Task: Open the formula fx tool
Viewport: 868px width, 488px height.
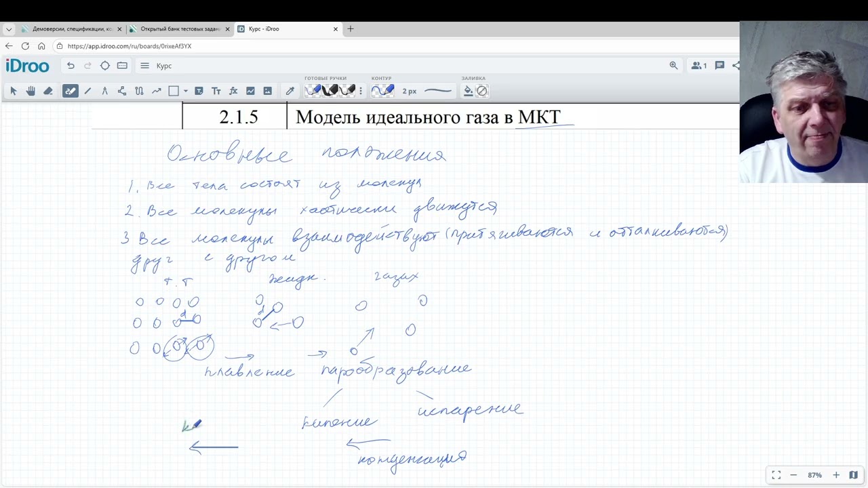Action: coord(233,91)
